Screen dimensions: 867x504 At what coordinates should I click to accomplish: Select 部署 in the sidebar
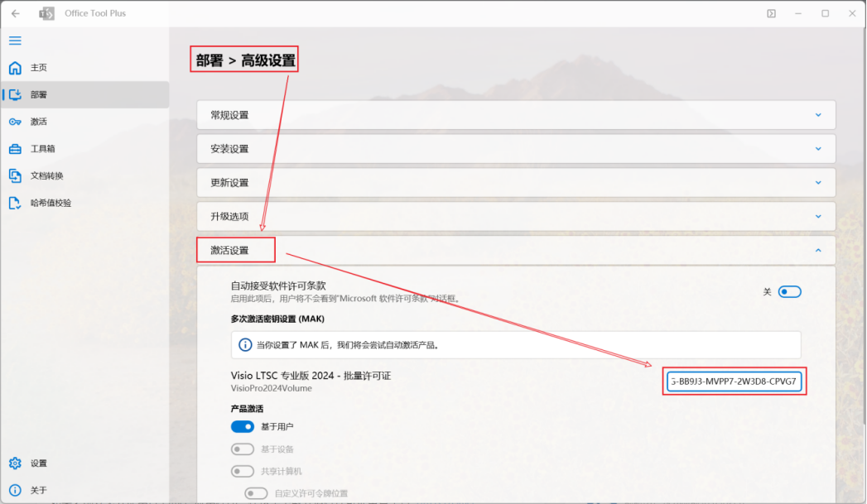(x=85, y=94)
